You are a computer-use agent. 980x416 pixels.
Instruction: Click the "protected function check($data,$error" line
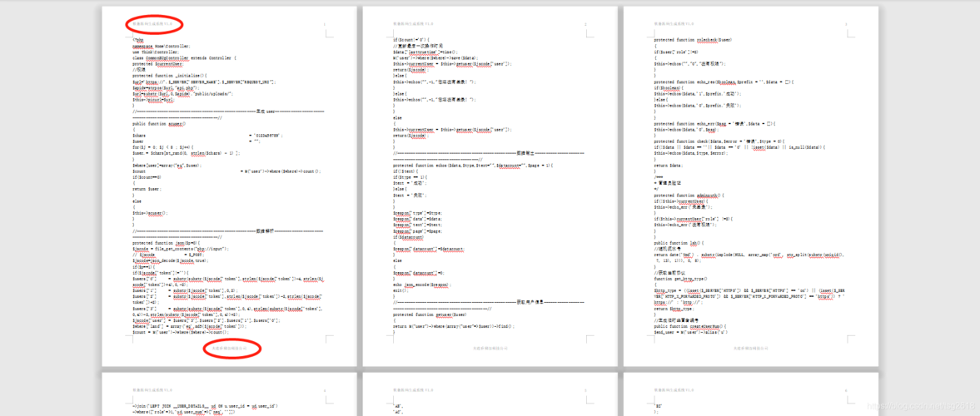722,141
